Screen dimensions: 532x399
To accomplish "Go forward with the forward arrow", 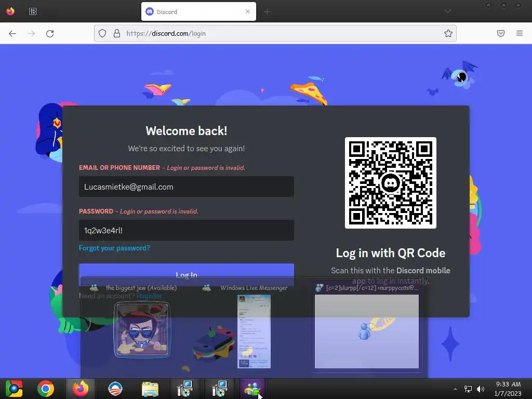I will [x=31, y=34].
